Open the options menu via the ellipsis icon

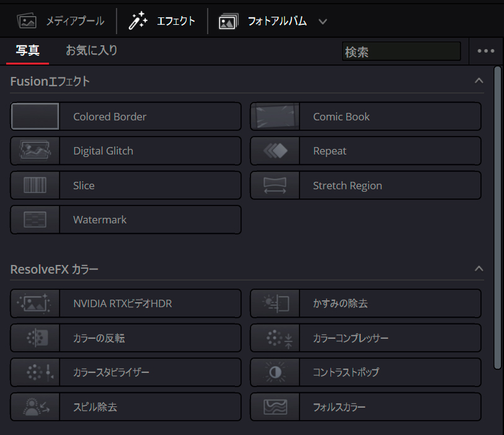point(486,51)
